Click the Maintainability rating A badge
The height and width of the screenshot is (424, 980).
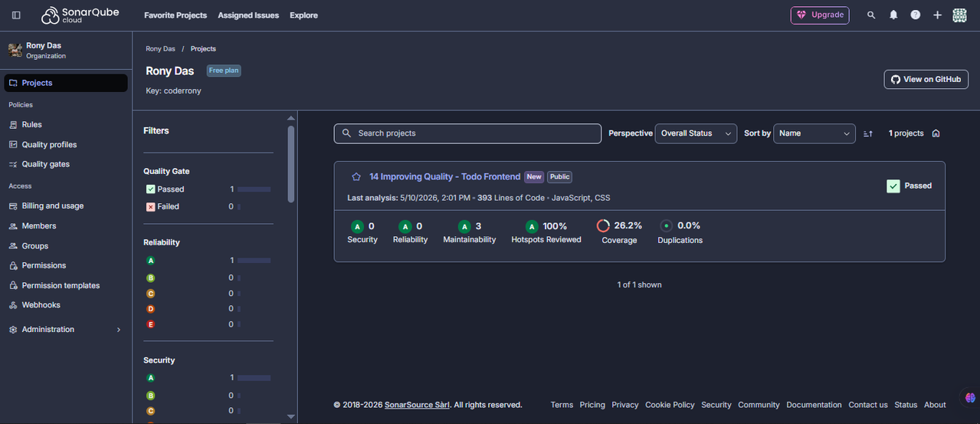tap(464, 226)
